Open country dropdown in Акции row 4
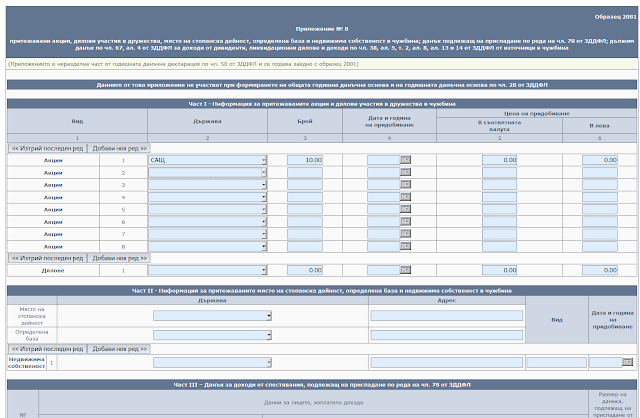 click(x=207, y=197)
